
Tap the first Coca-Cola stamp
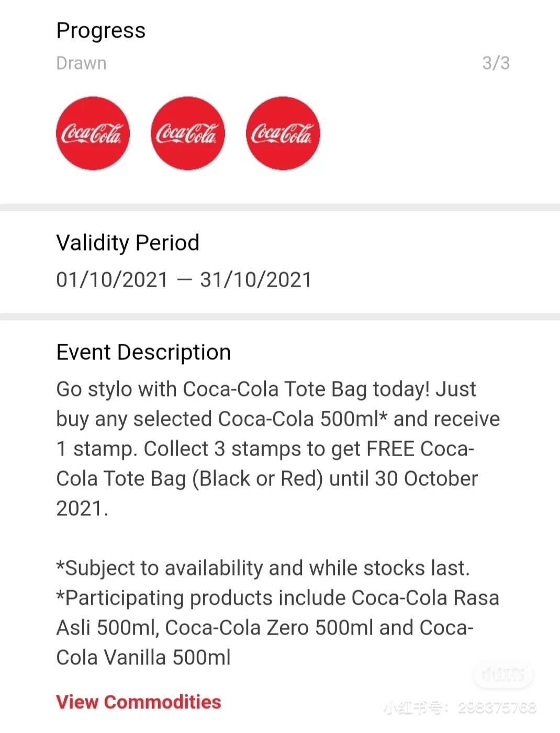point(93,133)
